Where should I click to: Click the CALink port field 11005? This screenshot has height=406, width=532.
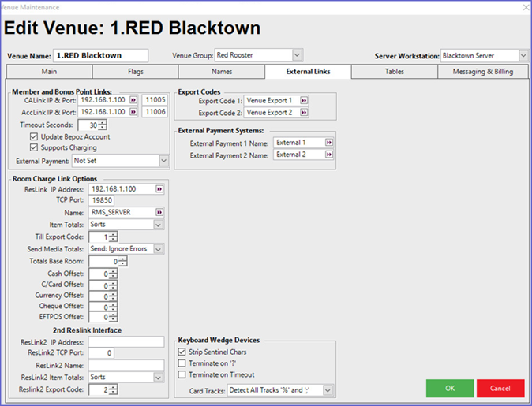tap(155, 100)
